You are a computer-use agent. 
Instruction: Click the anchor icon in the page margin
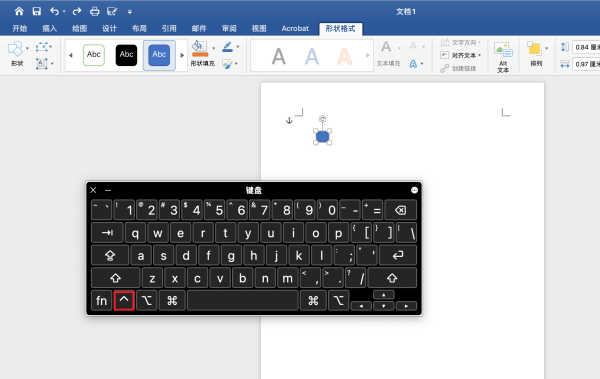click(289, 121)
